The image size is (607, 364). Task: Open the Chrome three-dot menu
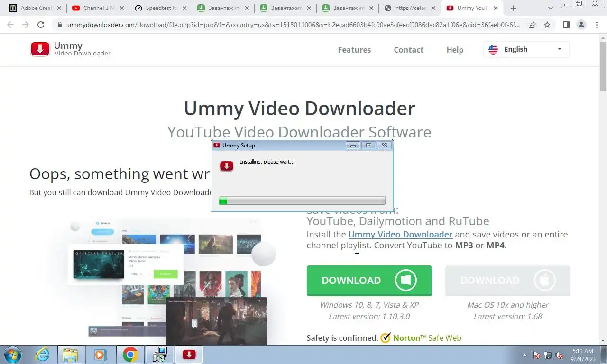pos(597,25)
